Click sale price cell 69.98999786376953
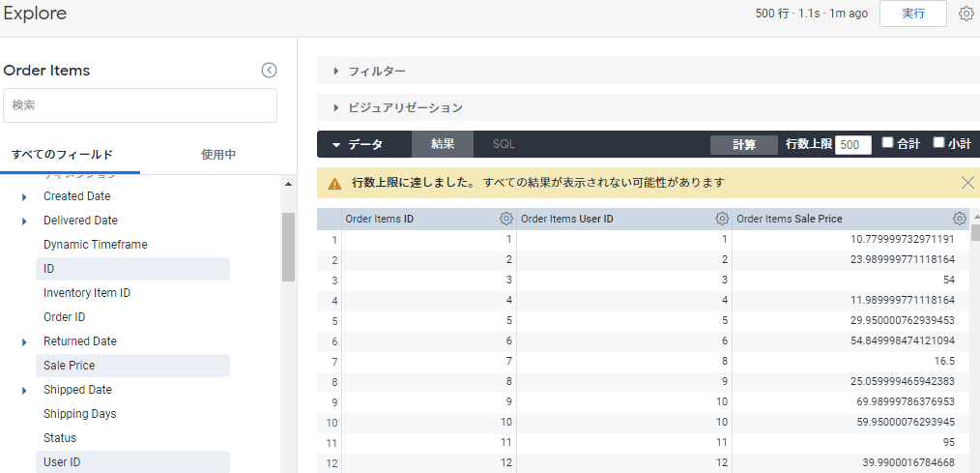 point(851,402)
